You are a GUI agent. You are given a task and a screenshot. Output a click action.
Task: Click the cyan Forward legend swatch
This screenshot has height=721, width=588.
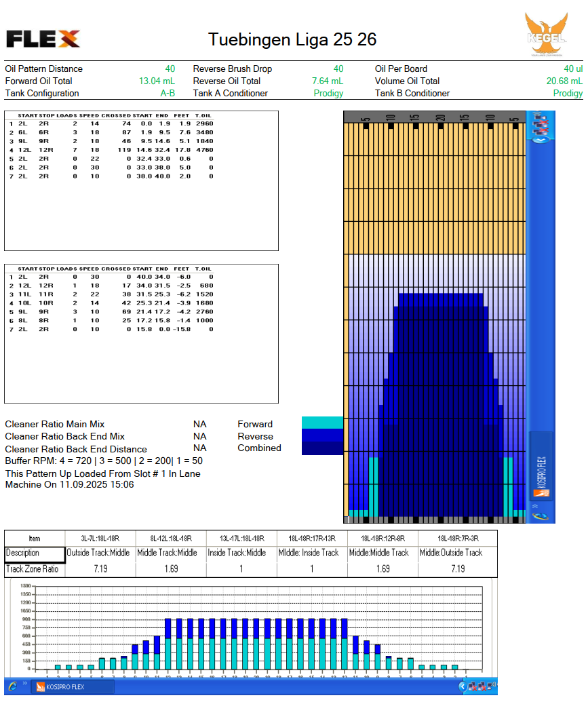tap(322, 423)
